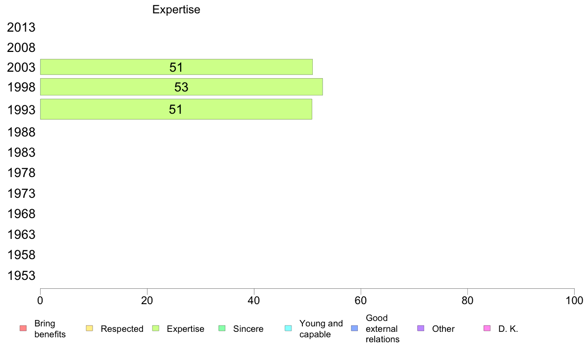The image size is (588, 364).
Task: Select the 2003 bar showing 51
Action: [176, 67]
